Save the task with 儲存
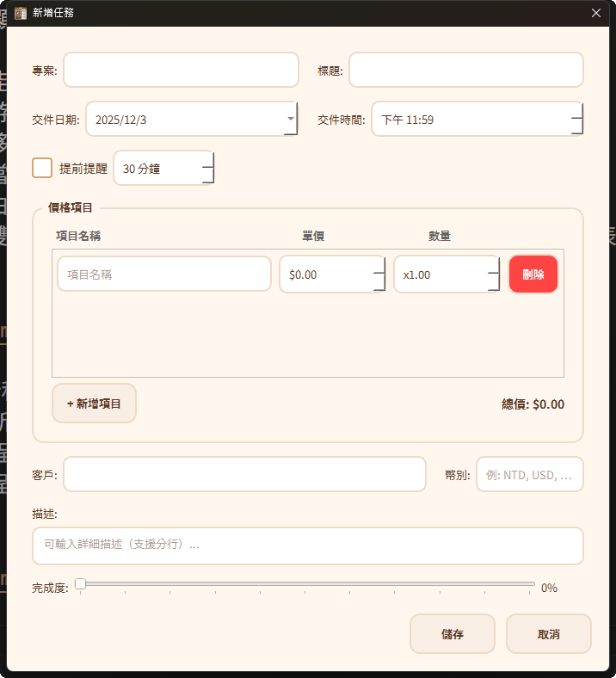 [453, 633]
